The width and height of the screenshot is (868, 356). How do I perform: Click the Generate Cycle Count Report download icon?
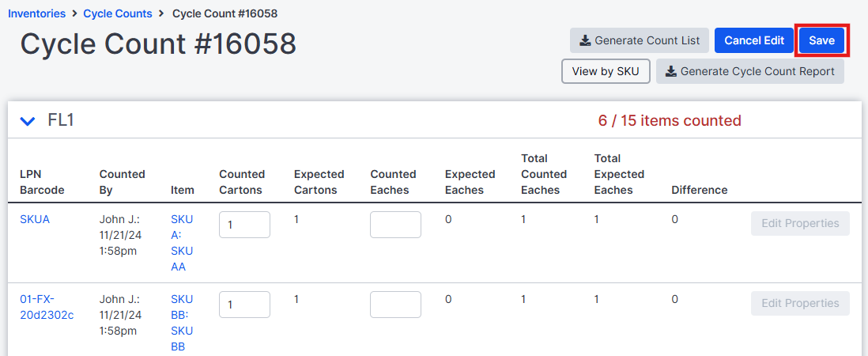pyautogui.click(x=670, y=71)
